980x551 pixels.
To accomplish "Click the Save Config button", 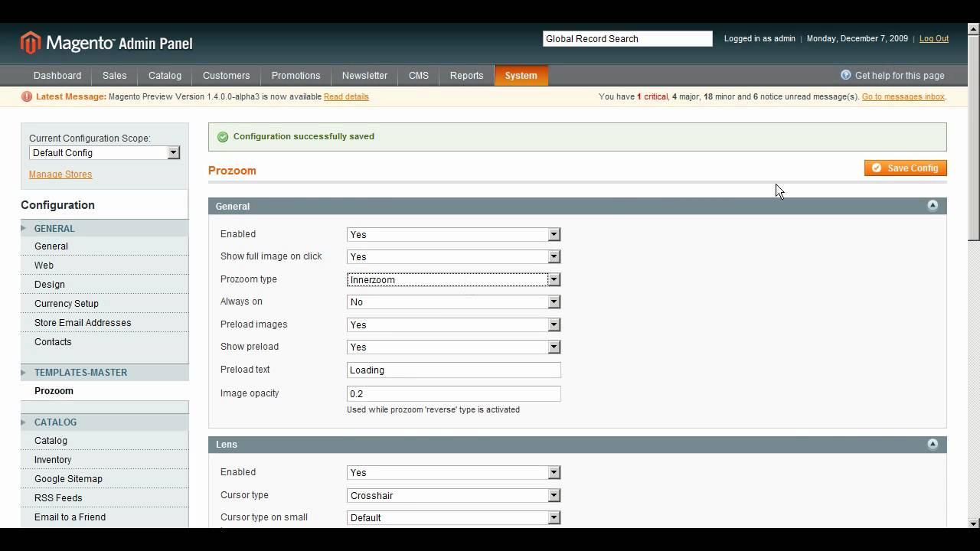I will 906,168.
